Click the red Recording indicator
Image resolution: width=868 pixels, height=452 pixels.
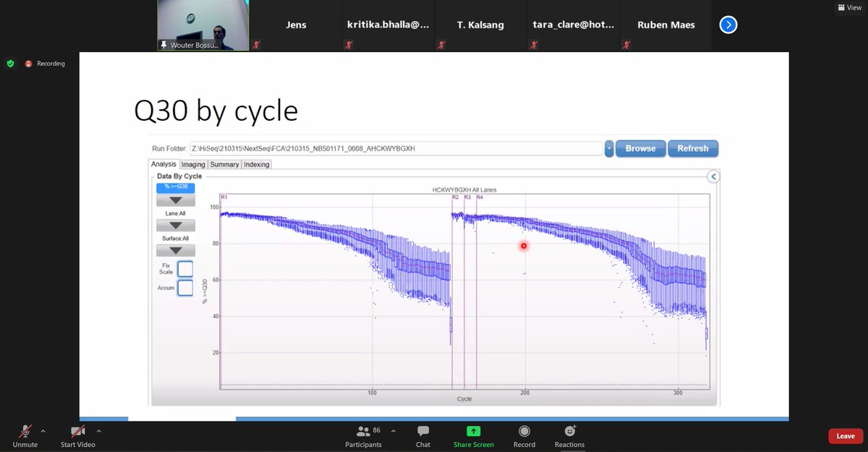[45, 64]
